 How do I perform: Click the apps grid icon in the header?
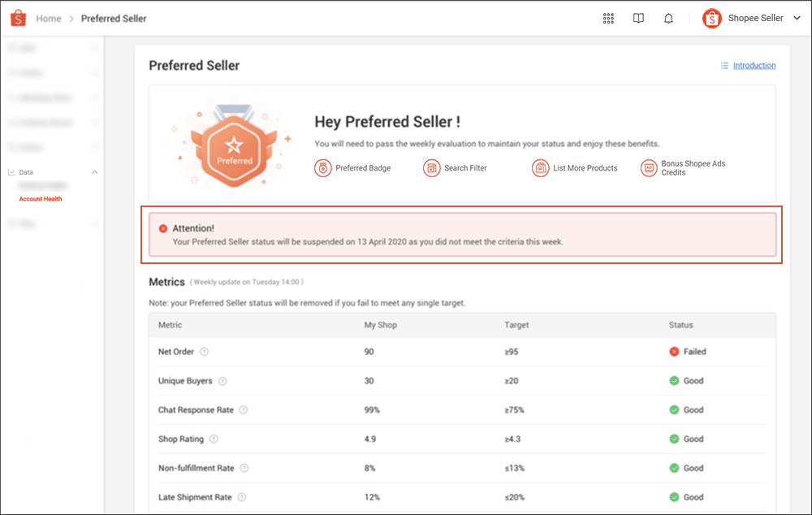[608, 18]
